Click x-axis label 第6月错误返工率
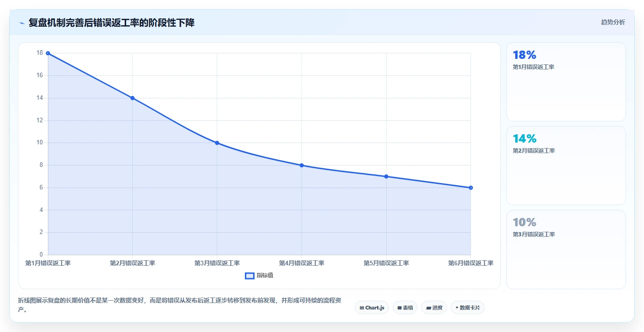This screenshot has width=644, height=332. [x=470, y=263]
